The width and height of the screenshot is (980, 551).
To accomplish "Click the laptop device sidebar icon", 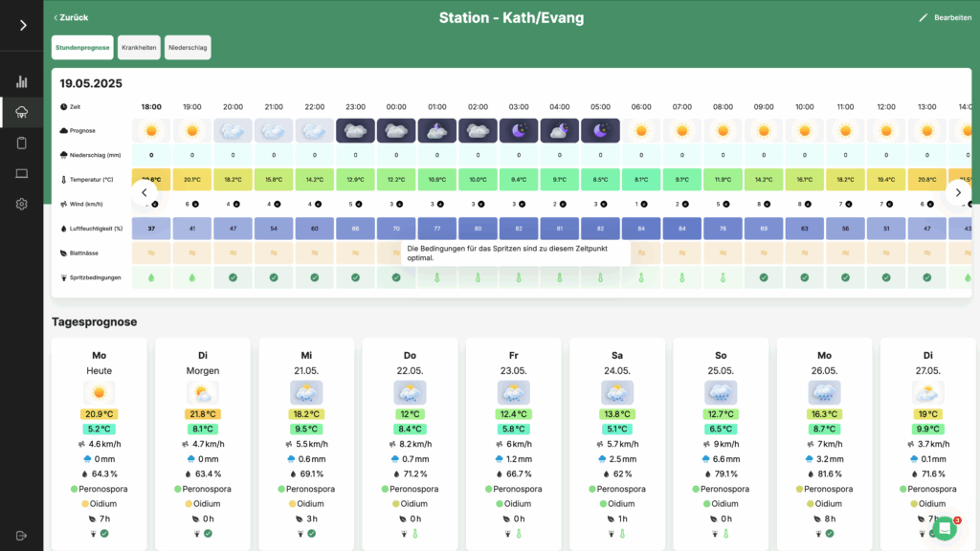I will [x=22, y=173].
